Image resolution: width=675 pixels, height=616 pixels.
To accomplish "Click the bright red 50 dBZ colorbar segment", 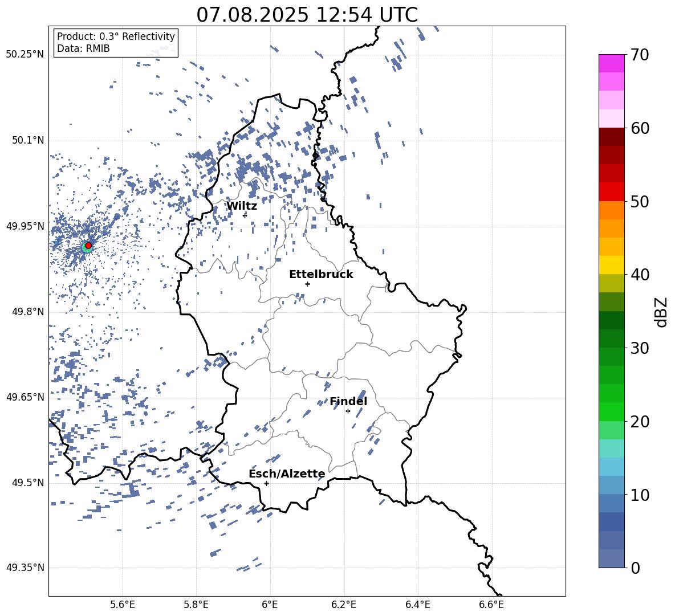I will tap(612, 192).
